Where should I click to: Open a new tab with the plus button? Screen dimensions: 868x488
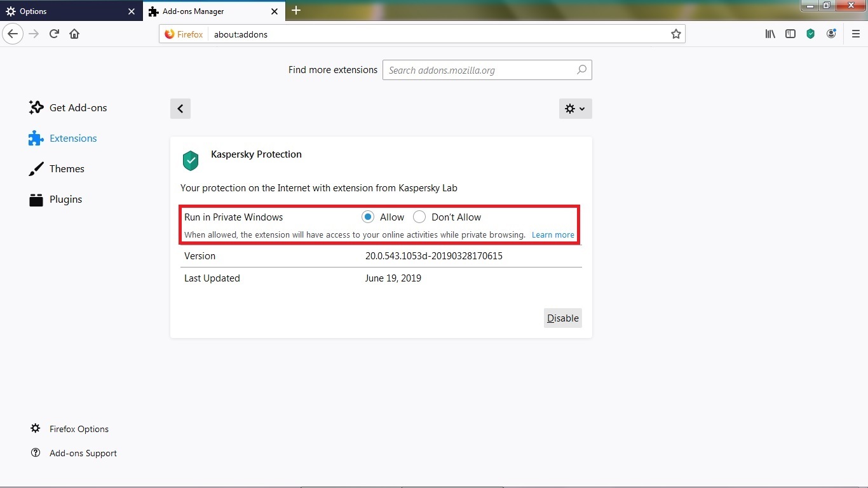point(296,10)
